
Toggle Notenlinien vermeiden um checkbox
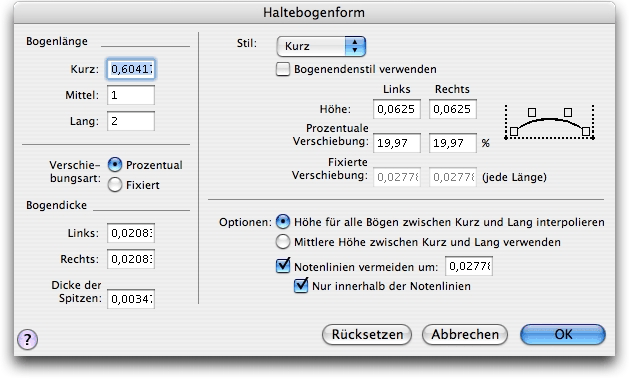tap(283, 266)
